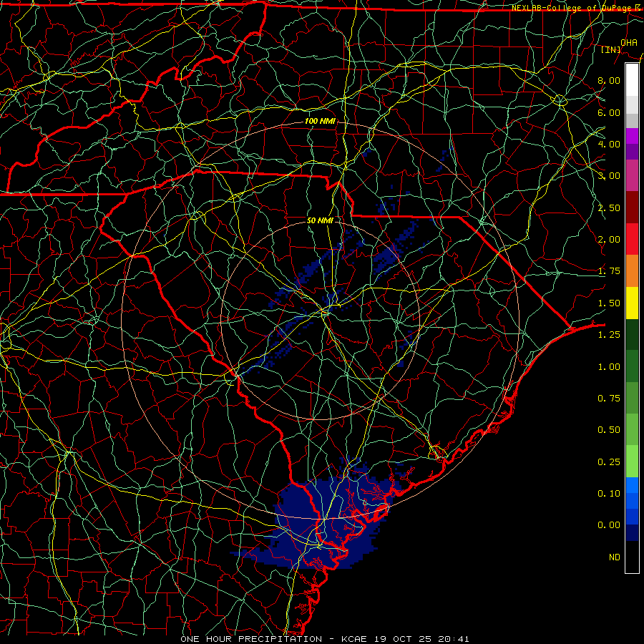
Task: Select the magenta swatch above 4.00
Action: 632,136
